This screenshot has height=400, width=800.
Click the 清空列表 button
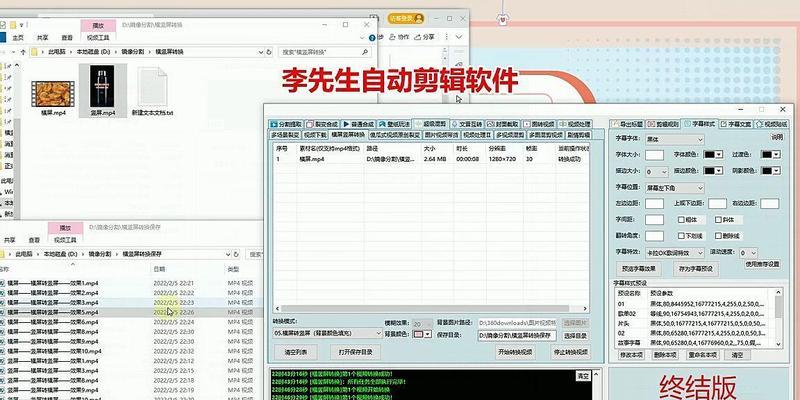coord(296,352)
